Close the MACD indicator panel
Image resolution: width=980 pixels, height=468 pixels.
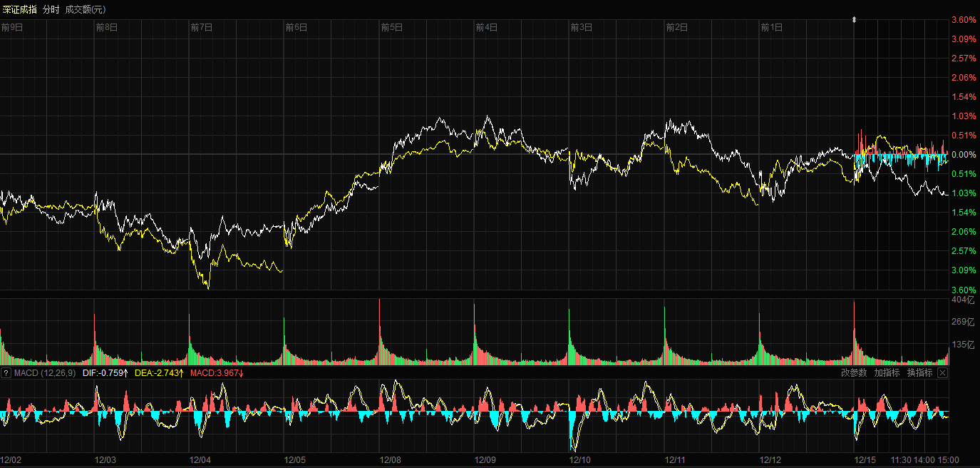click(942, 373)
